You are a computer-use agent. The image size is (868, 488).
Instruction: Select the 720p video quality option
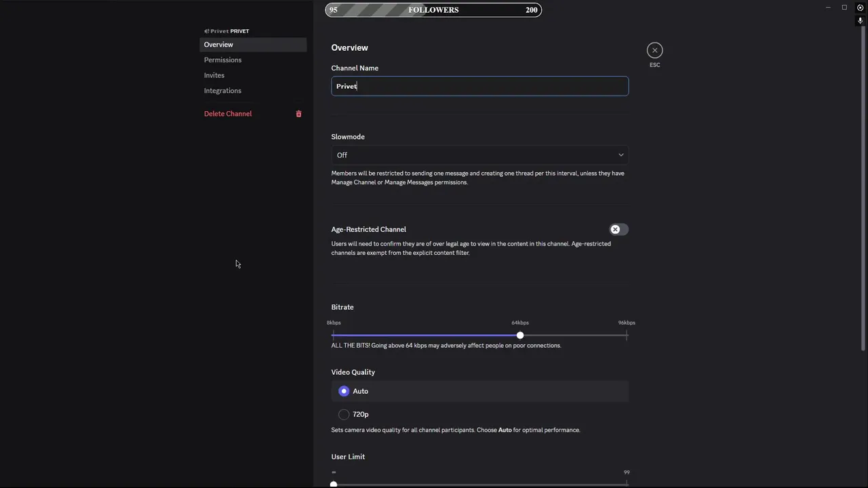(480, 414)
